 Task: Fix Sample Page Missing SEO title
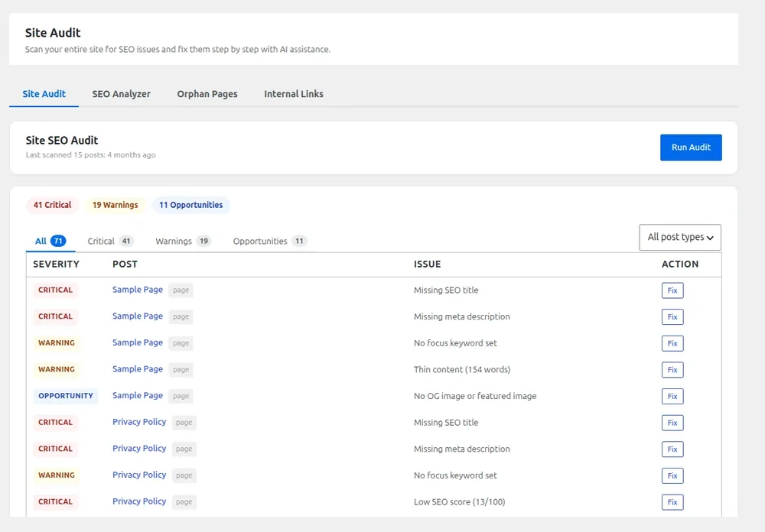[672, 290]
